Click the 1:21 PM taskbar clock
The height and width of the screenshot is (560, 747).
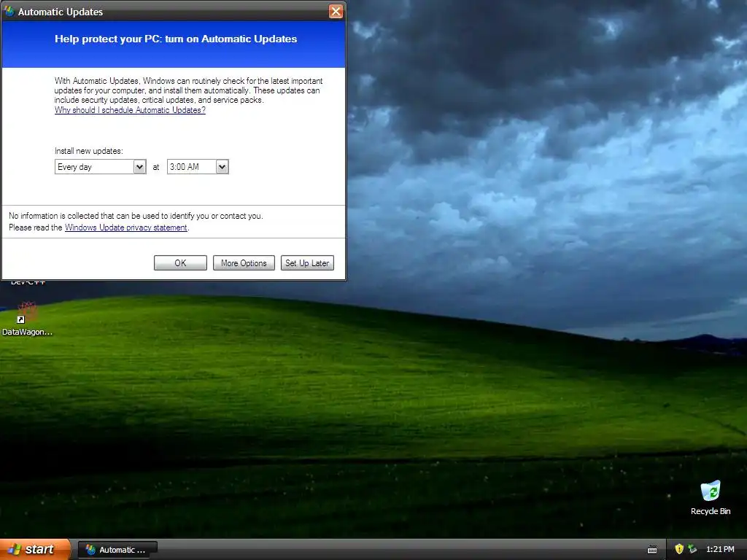pyautogui.click(x=720, y=550)
